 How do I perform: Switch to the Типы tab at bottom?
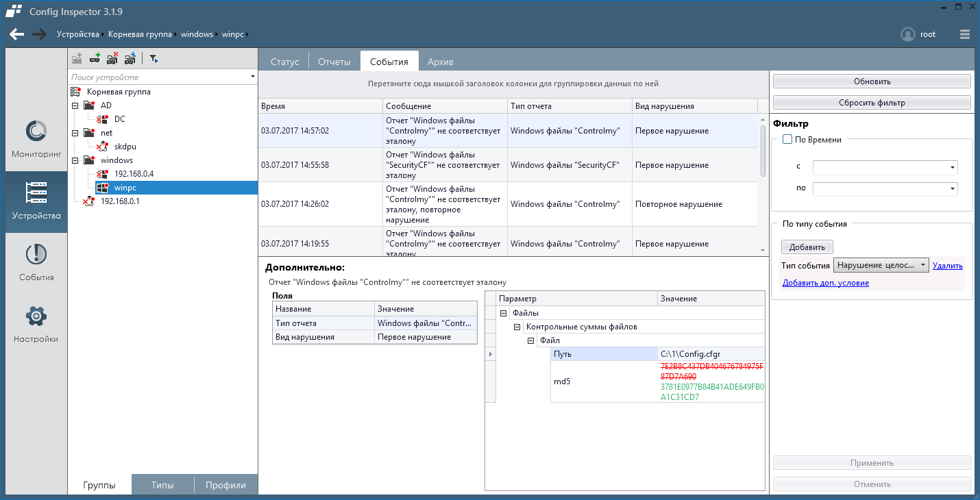[162, 485]
